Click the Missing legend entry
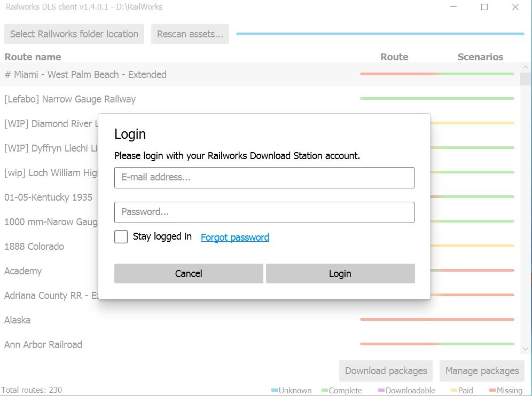Screen dimensions: 532x396 coord(506,390)
